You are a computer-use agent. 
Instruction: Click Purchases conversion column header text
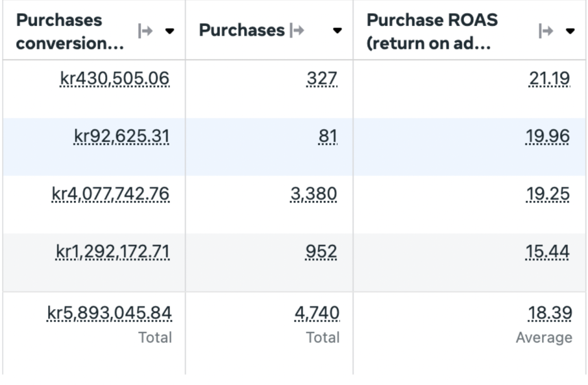pos(69,32)
